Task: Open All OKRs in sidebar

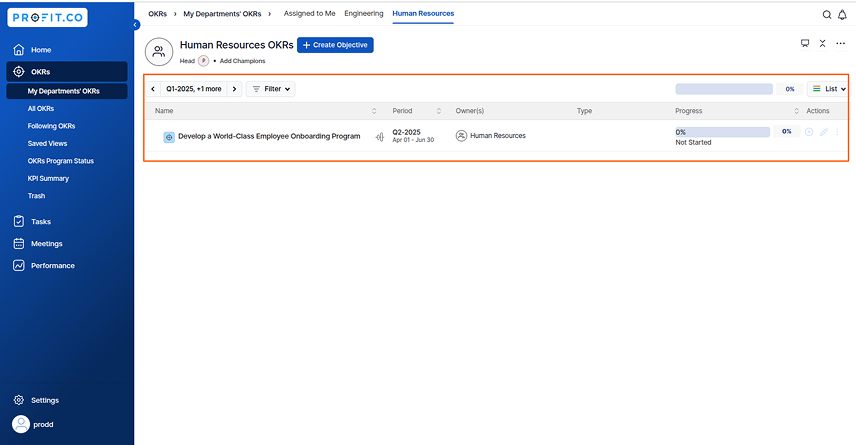Action: pyautogui.click(x=41, y=109)
